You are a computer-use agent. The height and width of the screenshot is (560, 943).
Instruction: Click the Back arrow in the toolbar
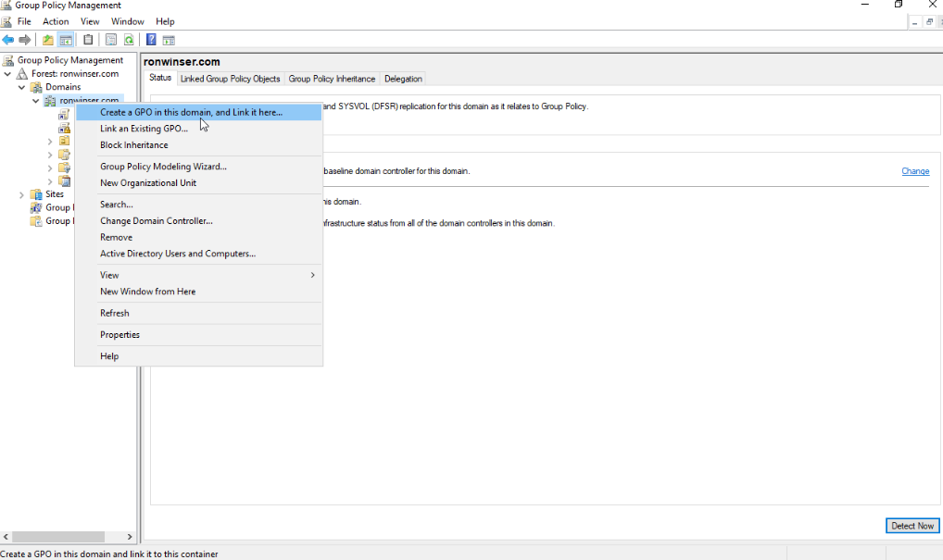[x=8, y=40]
